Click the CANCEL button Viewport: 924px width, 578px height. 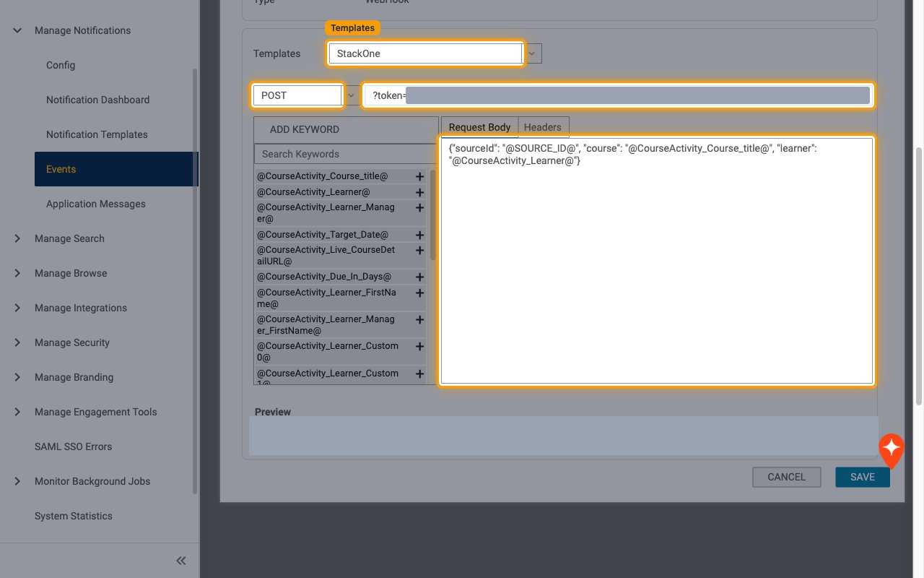coord(787,477)
